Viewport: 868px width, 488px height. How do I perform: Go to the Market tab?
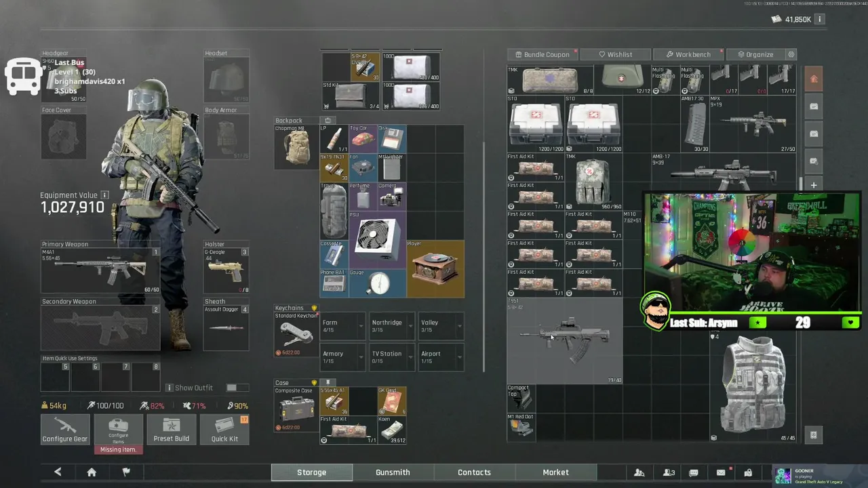(x=555, y=472)
